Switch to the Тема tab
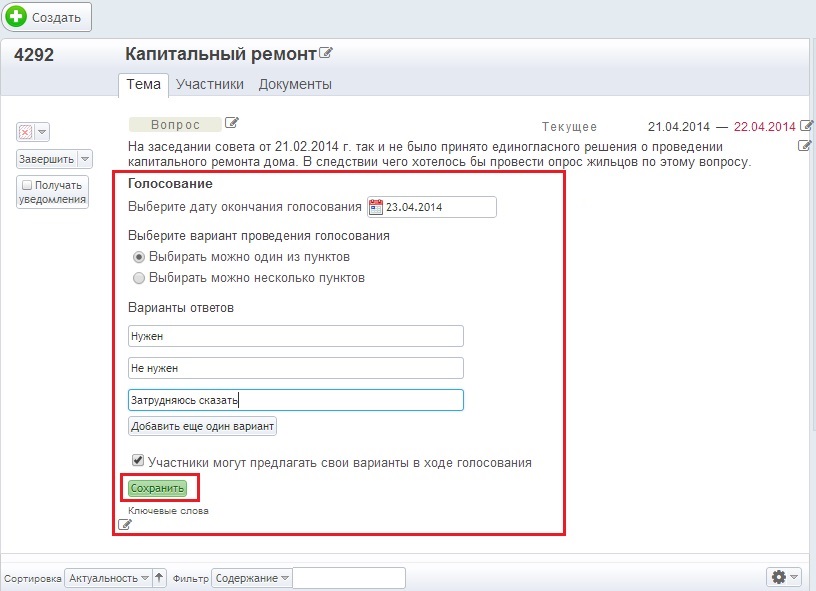Screen dimensions: 816x591 144,84
